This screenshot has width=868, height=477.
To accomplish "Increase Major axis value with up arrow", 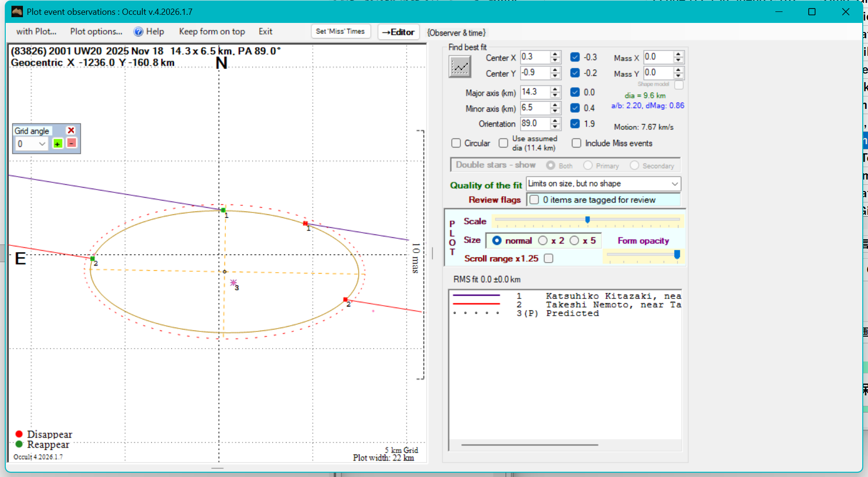I will click(x=555, y=89).
